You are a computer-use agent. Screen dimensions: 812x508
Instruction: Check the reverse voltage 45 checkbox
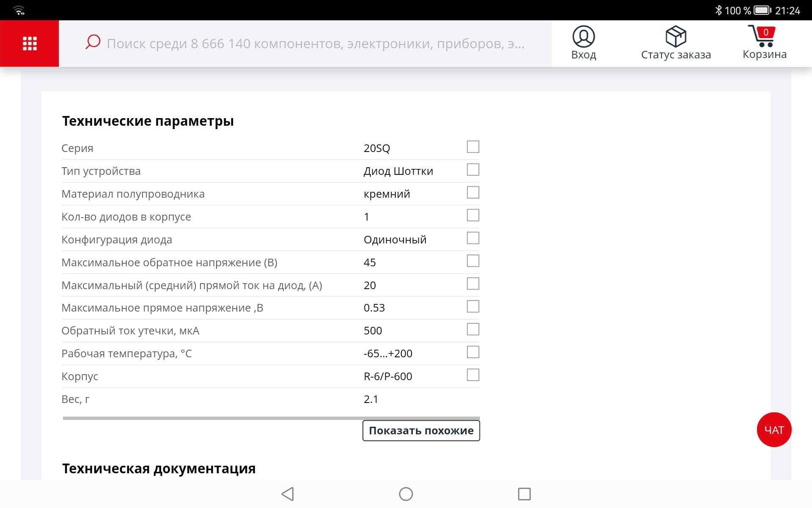pyautogui.click(x=473, y=261)
